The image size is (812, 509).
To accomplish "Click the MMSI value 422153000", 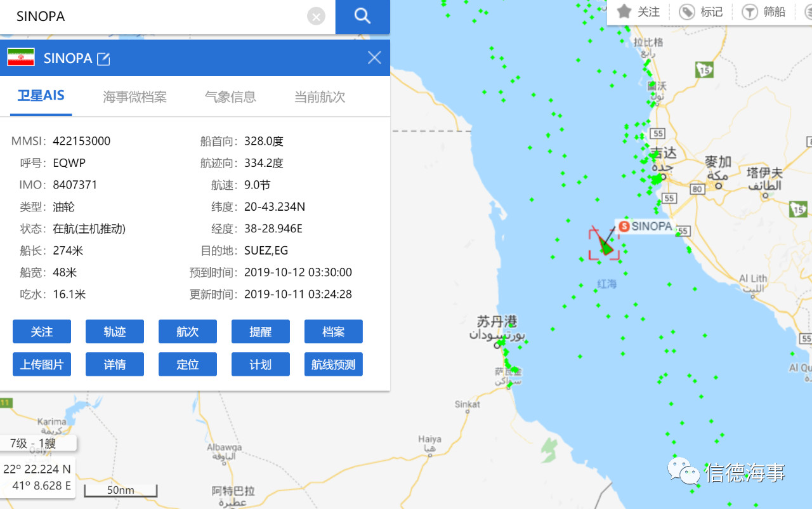I will click(x=82, y=141).
